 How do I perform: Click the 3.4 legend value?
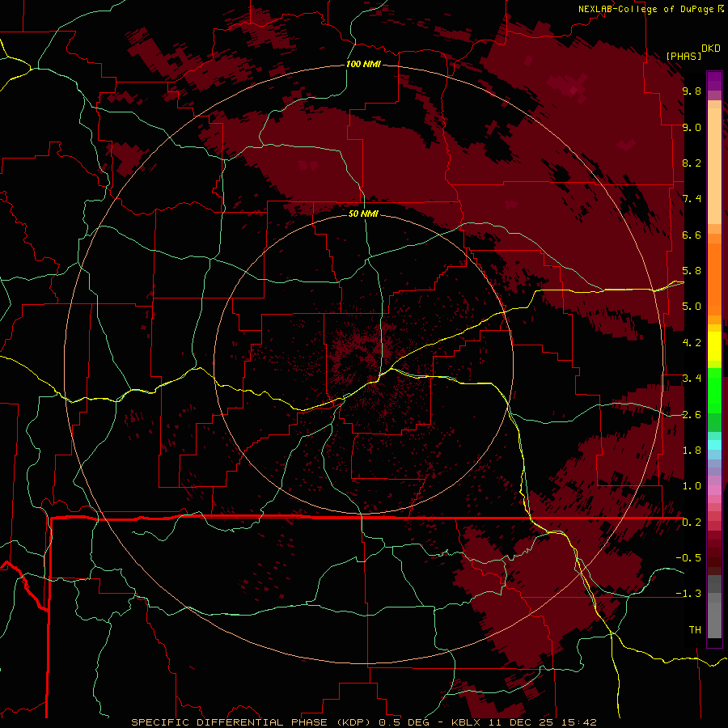[692, 379]
